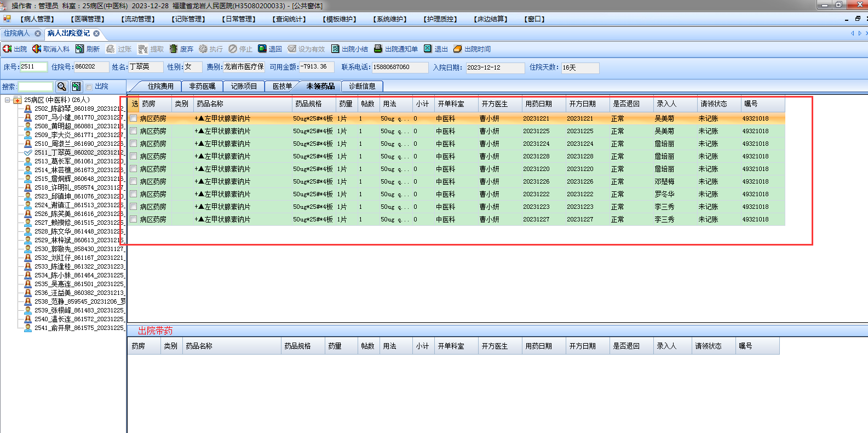
Task: Tick the checkbox for the 20231224 medication row
Action: tap(134, 144)
